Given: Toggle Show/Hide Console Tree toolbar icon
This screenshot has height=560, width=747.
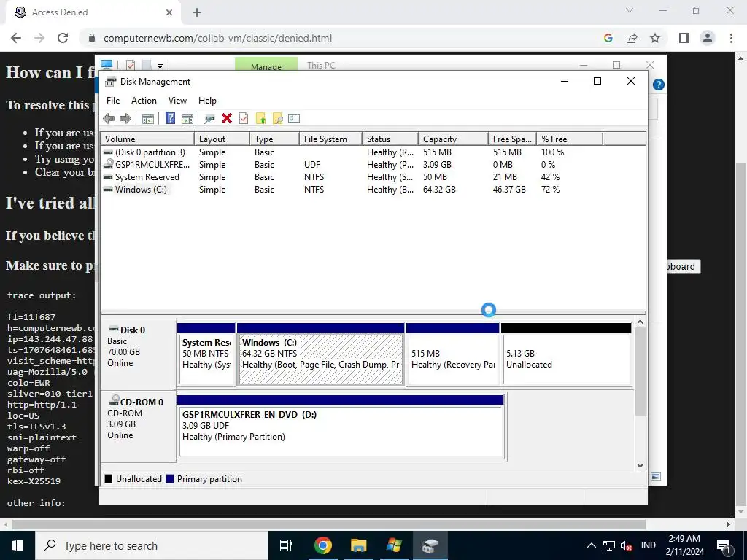Looking at the screenshot, I should (147, 119).
